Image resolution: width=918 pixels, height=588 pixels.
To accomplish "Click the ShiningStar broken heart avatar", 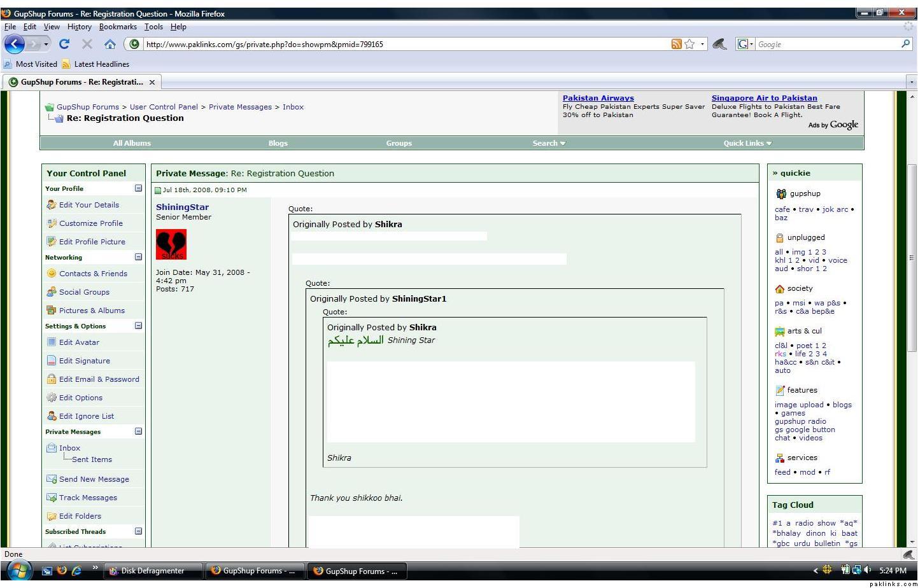I will click(171, 244).
